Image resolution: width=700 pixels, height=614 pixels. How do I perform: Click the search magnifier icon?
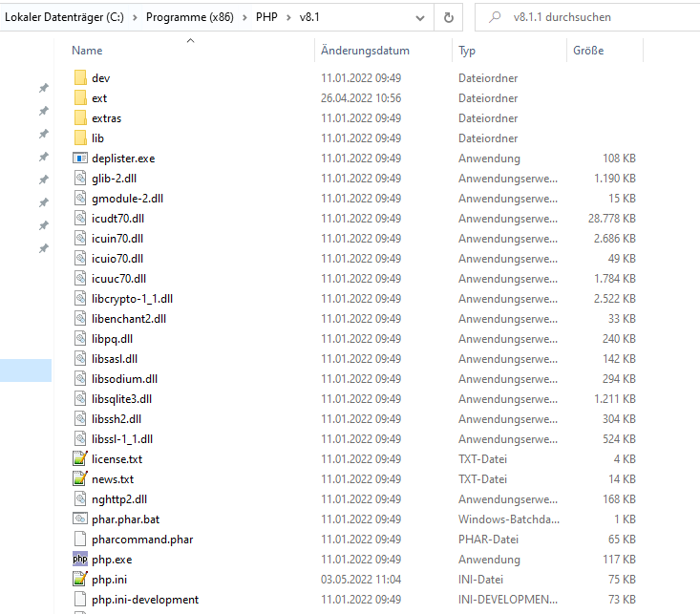[495, 17]
